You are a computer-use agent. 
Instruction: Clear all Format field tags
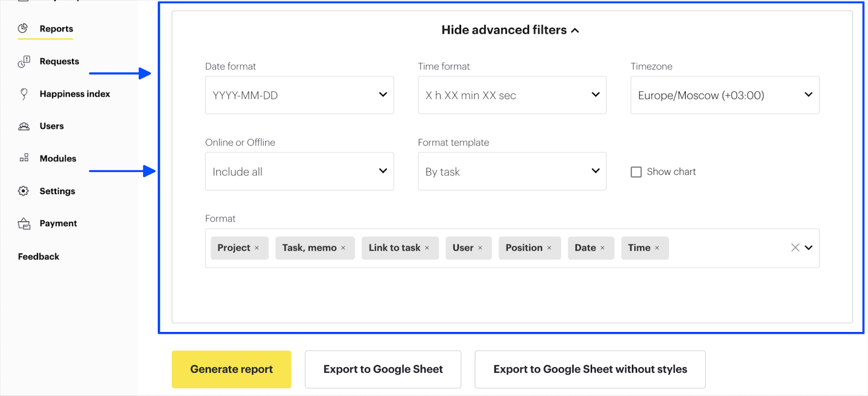pos(795,247)
